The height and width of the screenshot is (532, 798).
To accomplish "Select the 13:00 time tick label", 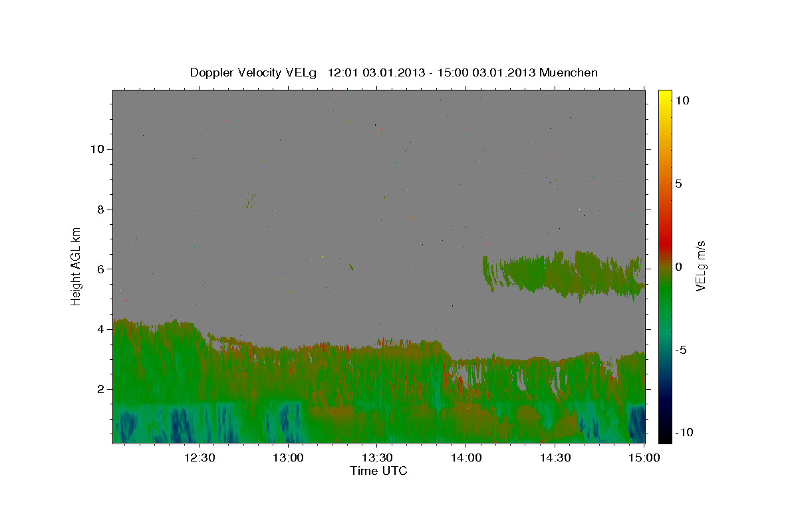I will pos(288,458).
